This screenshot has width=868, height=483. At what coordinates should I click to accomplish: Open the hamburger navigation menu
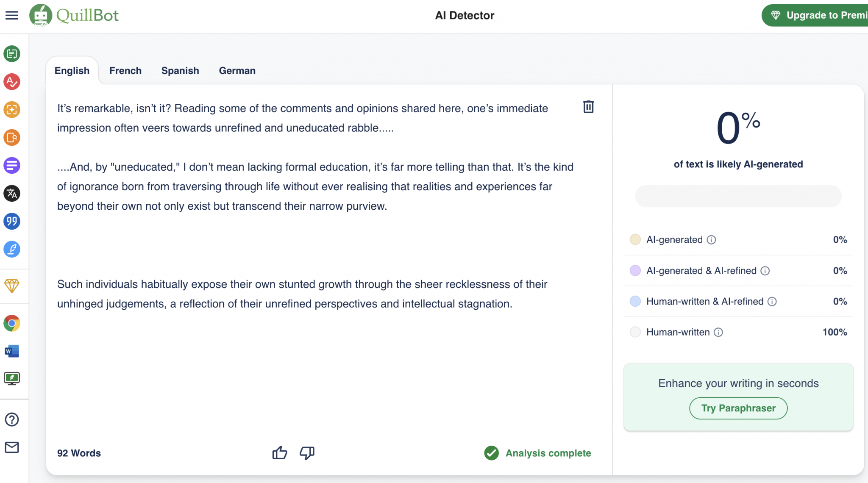(12, 16)
